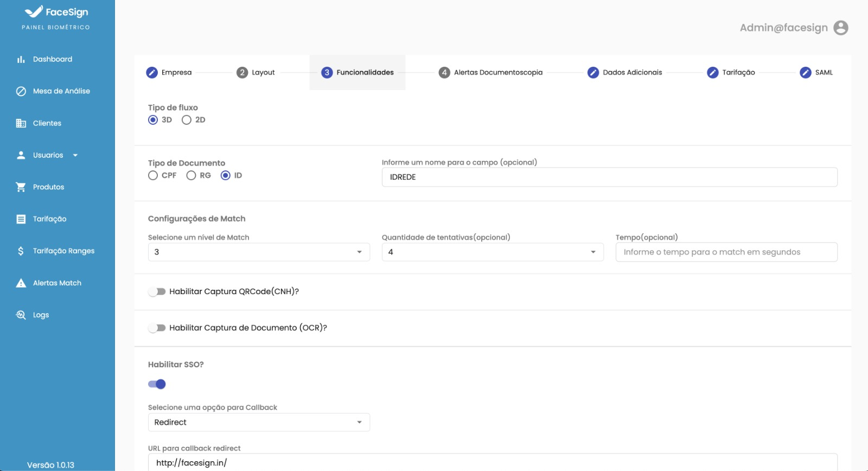Choose CPF document type radio button

pos(153,175)
